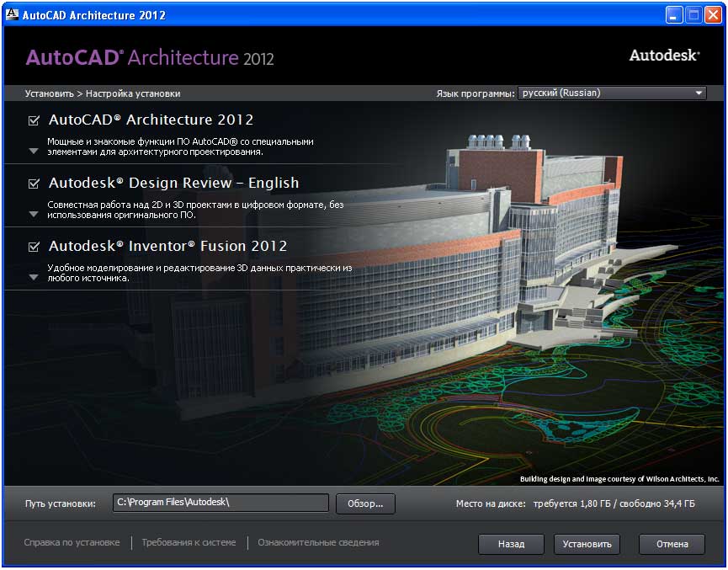Cancel setup with the Отмена button

(671, 544)
